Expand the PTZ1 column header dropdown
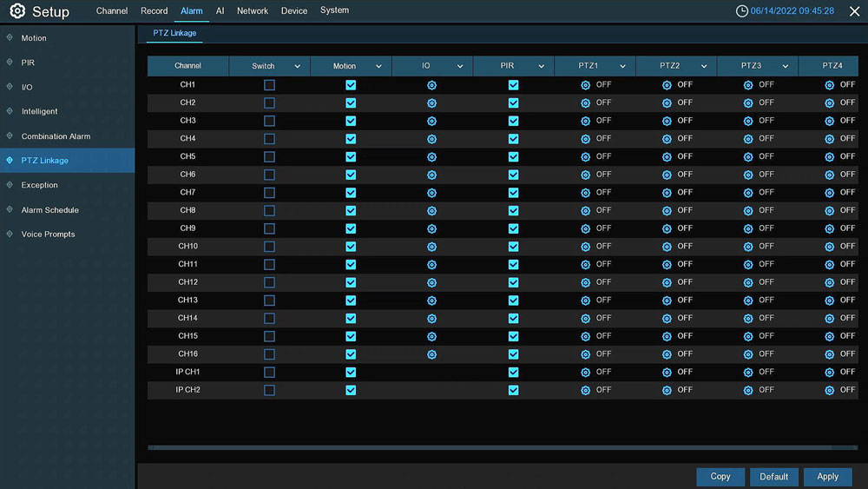The height and width of the screenshot is (489, 868). pos(622,67)
